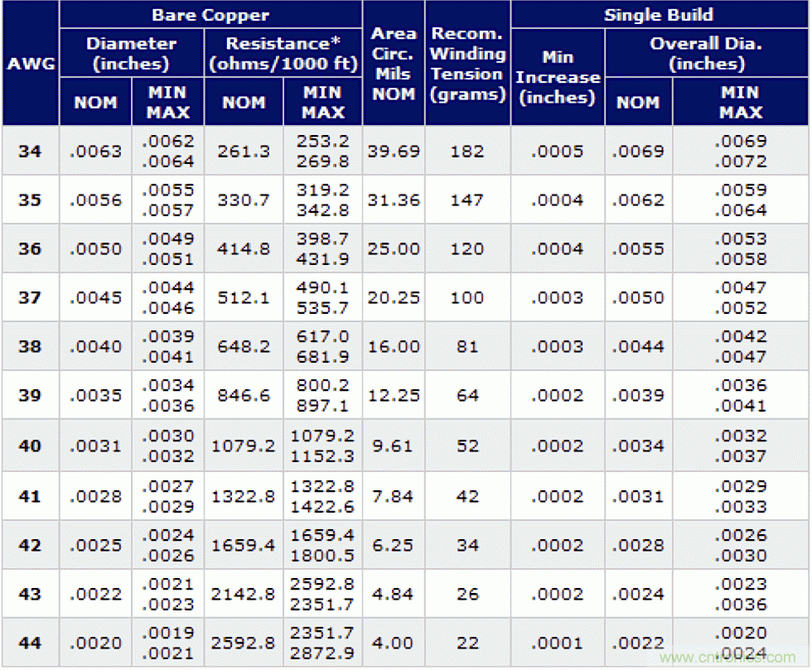Click the cntronics website watermark link
Screen dimensions: 812x670
(727, 658)
